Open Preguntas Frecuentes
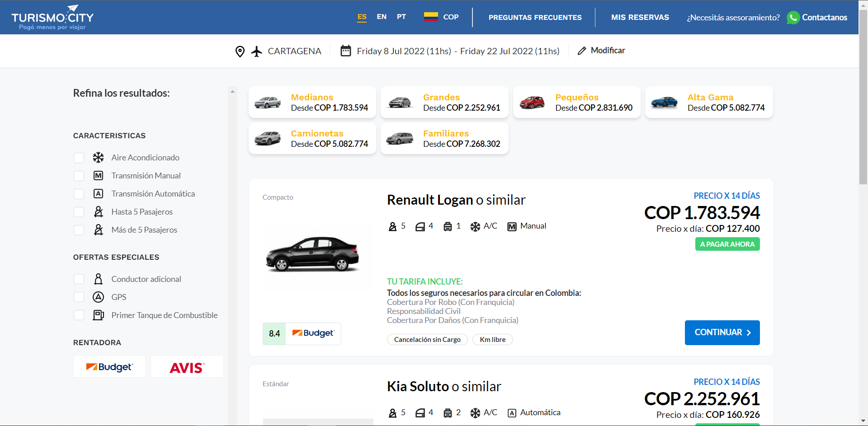This screenshot has height=426, width=868. [535, 18]
